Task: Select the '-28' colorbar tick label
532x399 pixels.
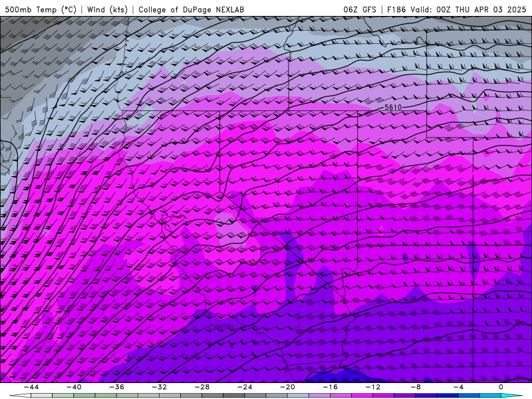Action: point(202,387)
